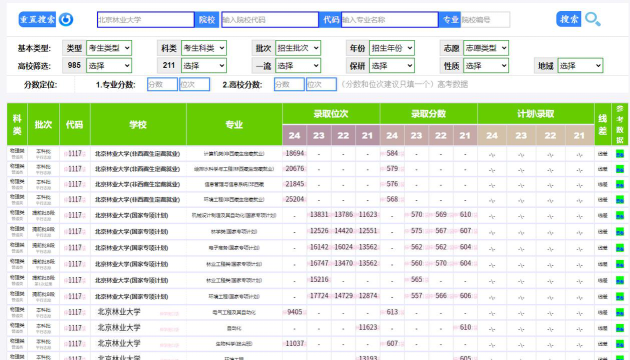Viewport: 630px width, 360px height.
Task: Open green reference data icon in 20676 row
Action: (x=620, y=169)
